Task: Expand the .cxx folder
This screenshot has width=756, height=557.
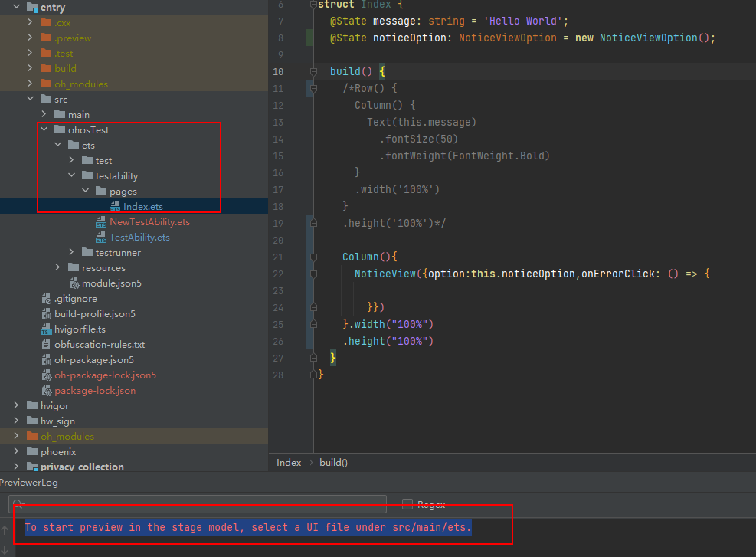Action: pyautogui.click(x=30, y=22)
